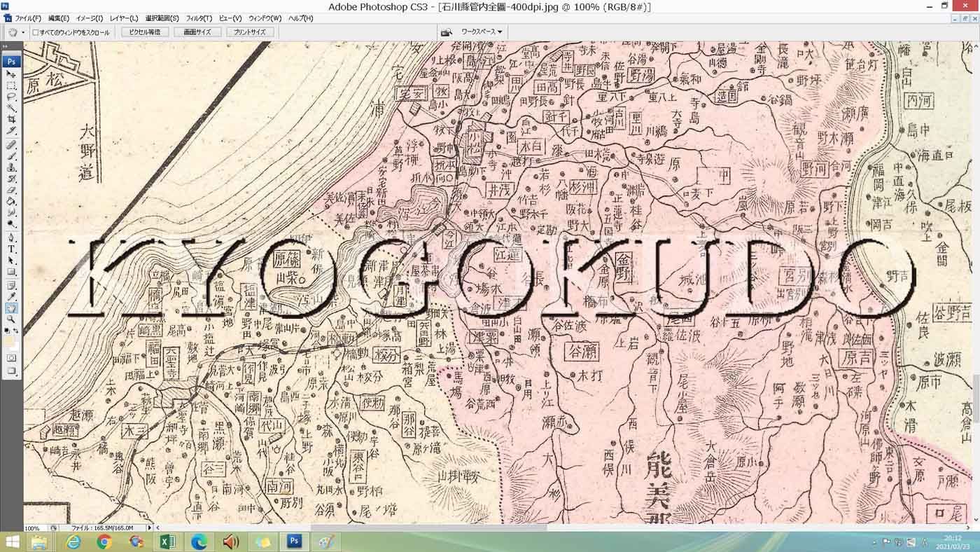The width and height of the screenshot is (980, 552).
Task: Pick the foreground color swatch
Action: [x=8, y=340]
